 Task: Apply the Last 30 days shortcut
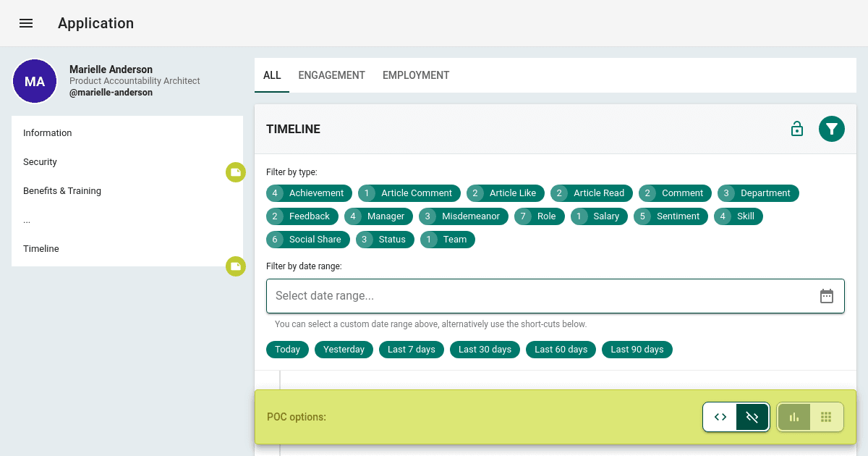click(x=485, y=349)
